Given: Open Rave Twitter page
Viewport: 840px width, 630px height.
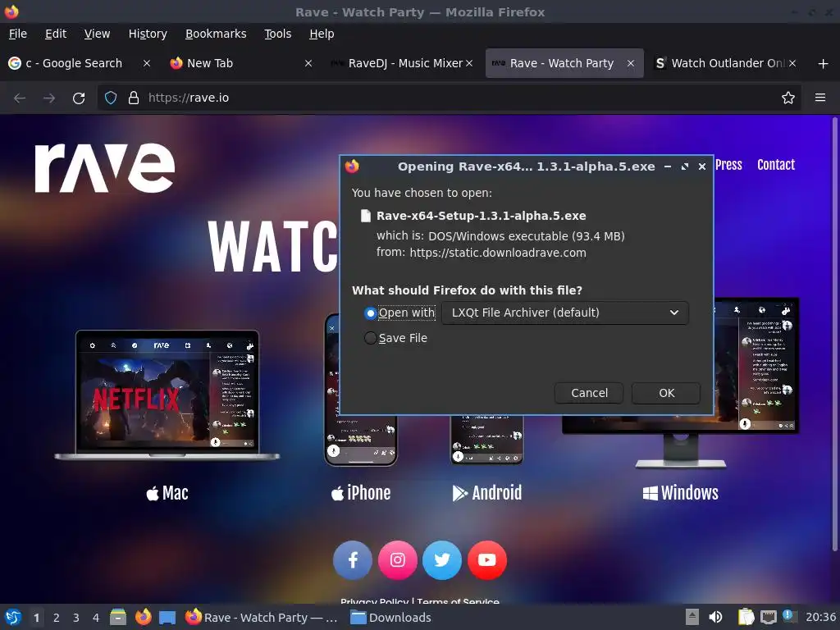Looking at the screenshot, I should click(x=442, y=559).
